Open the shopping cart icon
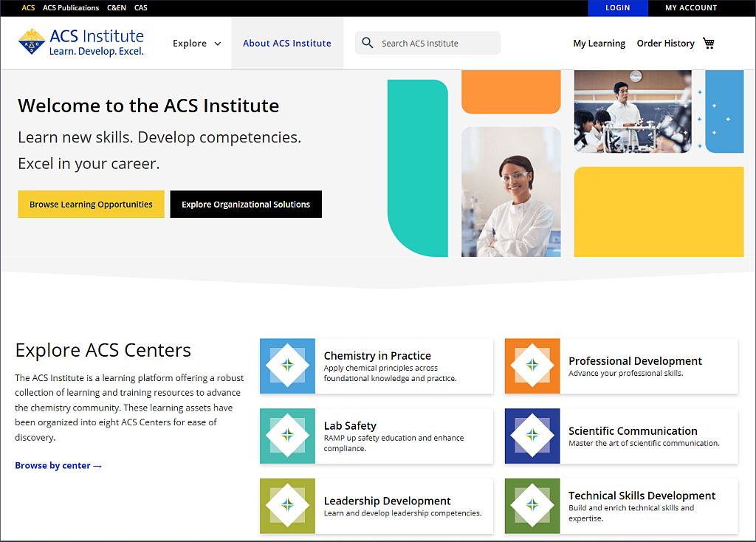 (x=709, y=43)
